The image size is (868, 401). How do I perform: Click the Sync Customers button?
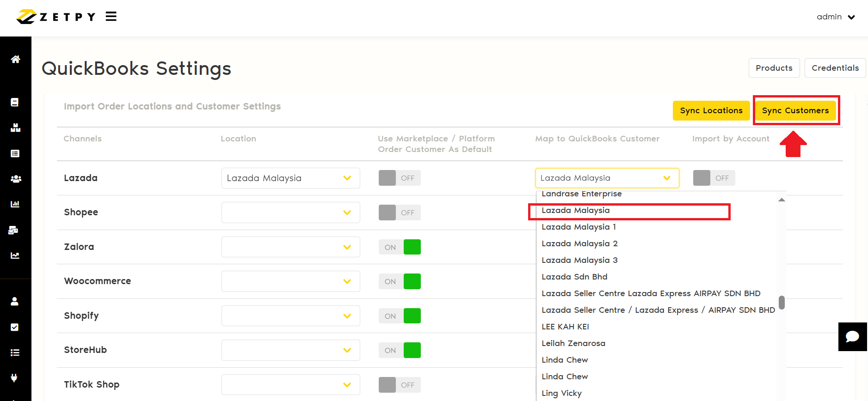(795, 110)
